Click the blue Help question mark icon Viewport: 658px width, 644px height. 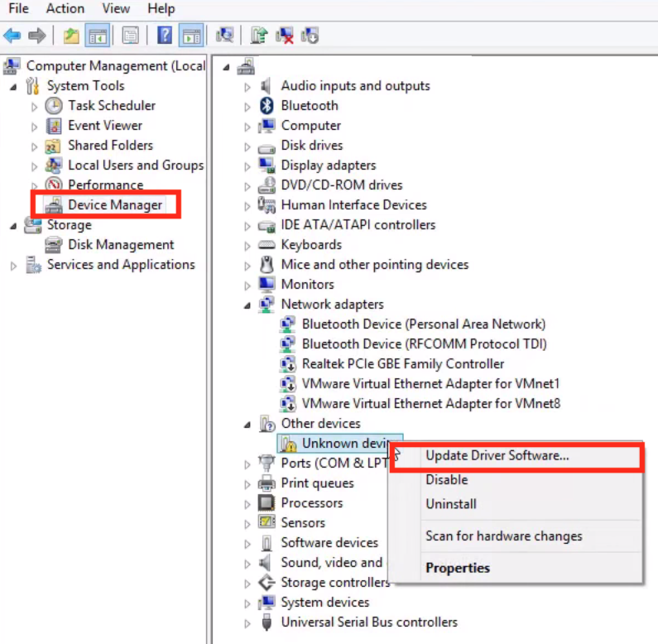(x=165, y=36)
